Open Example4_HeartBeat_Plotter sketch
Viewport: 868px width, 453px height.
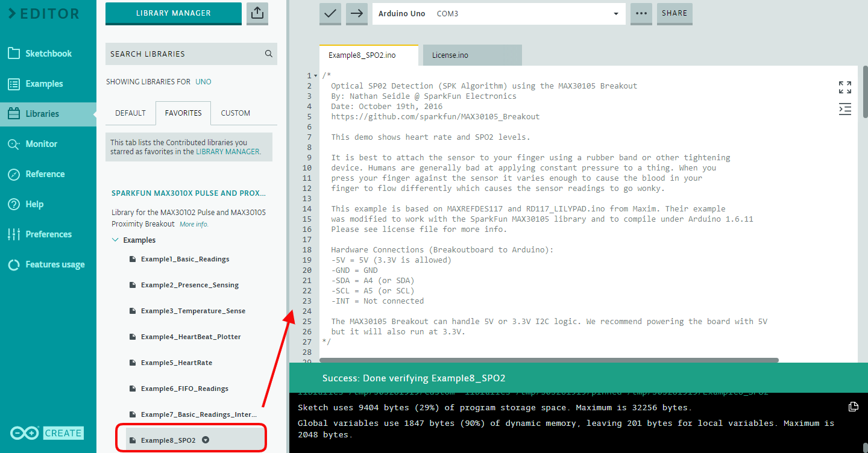[191, 337]
